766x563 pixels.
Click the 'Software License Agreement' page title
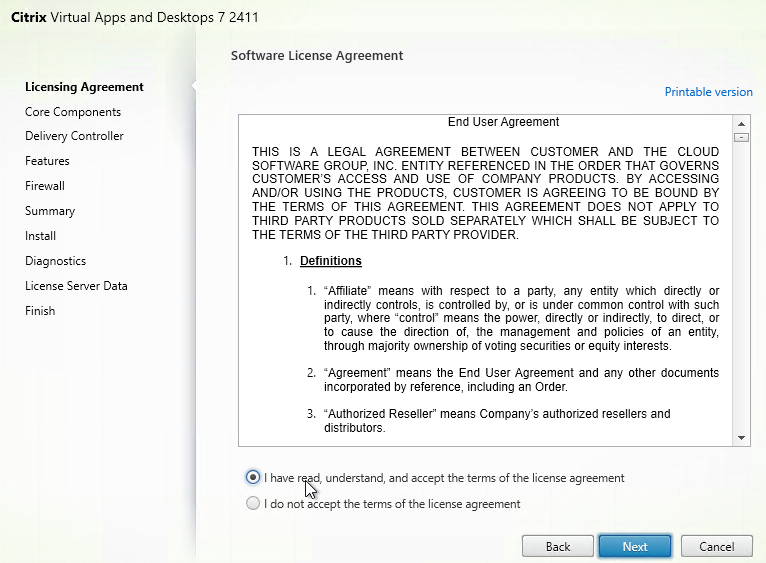(x=317, y=56)
